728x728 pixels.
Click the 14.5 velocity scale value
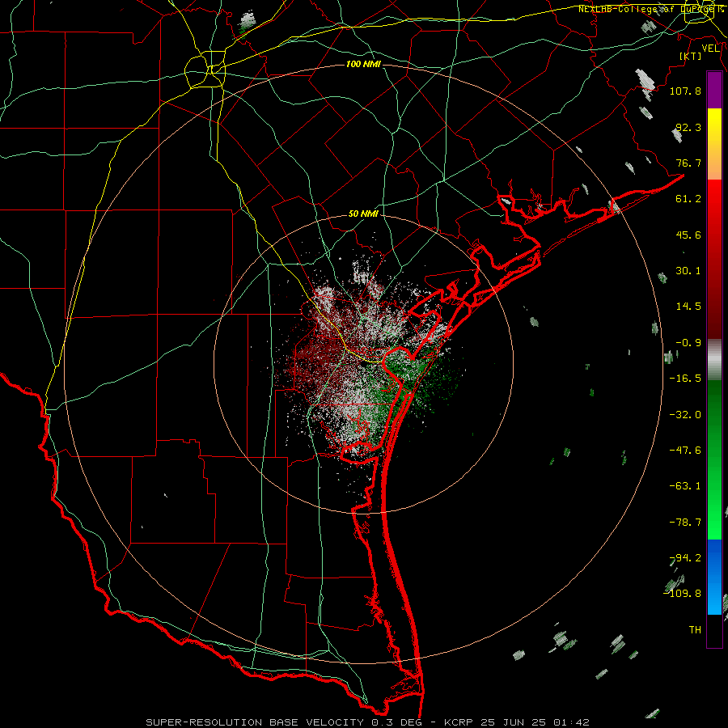688,307
